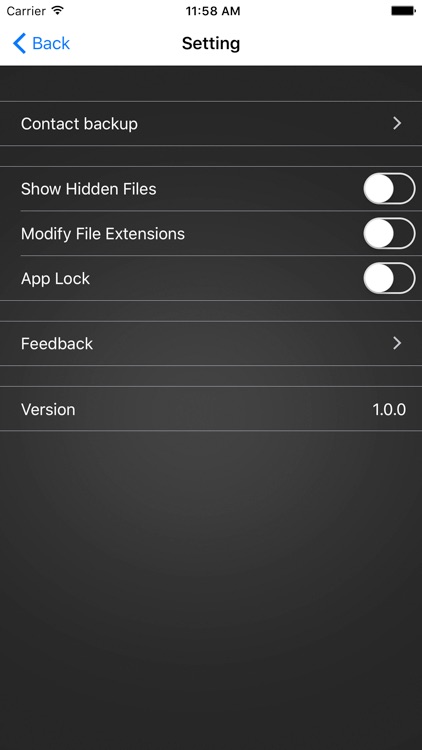422x750 pixels.
Task: Open the Contact backup menu row
Action: pos(211,123)
